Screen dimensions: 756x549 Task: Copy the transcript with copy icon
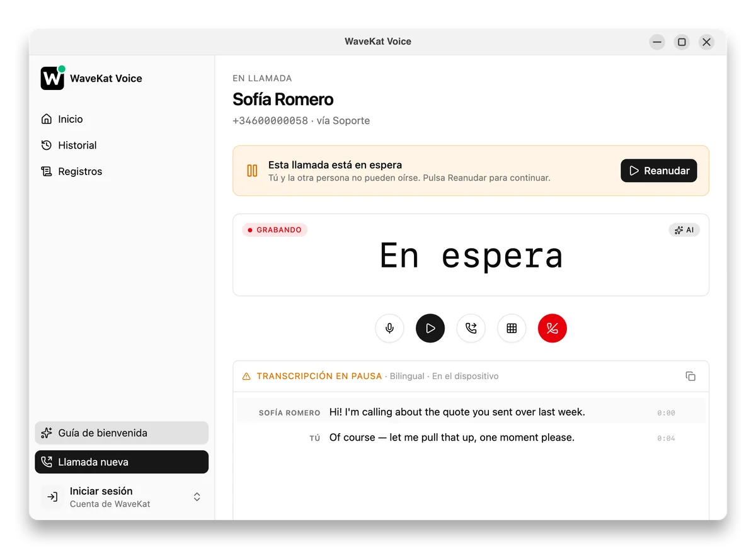(x=690, y=376)
